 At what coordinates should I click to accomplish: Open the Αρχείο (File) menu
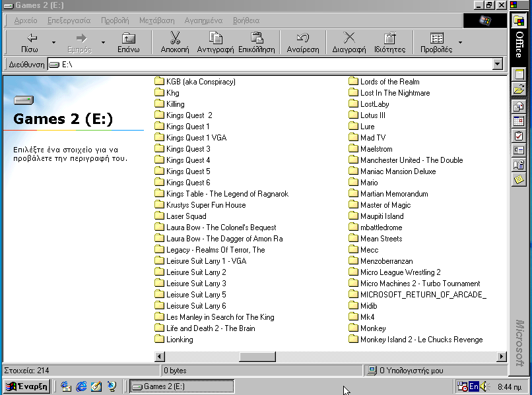click(25, 20)
